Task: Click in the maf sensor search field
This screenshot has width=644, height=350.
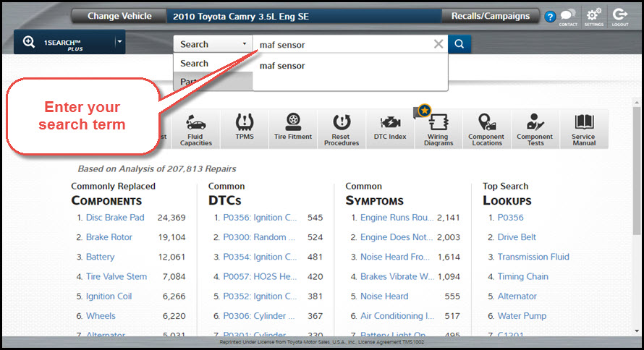Action: [x=340, y=44]
